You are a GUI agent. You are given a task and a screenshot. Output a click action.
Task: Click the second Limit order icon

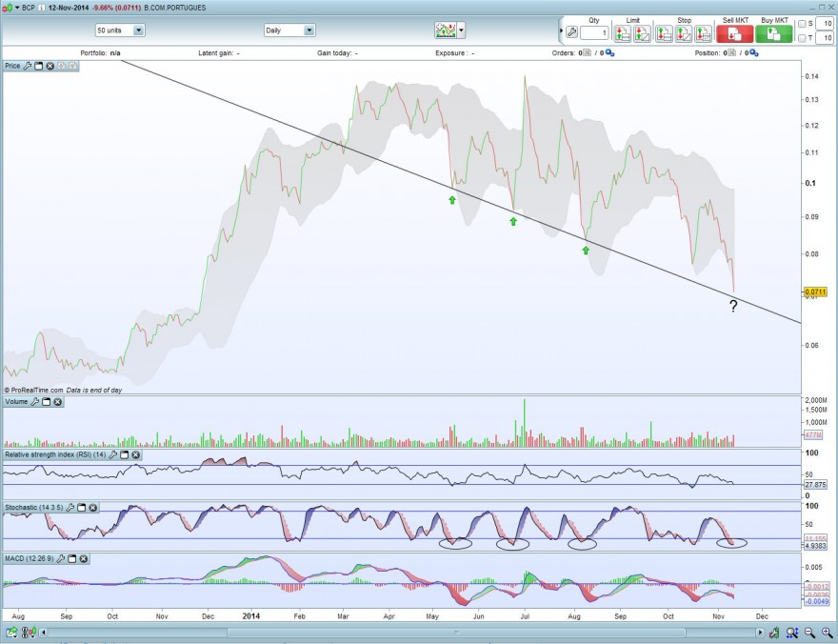click(642, 34)
